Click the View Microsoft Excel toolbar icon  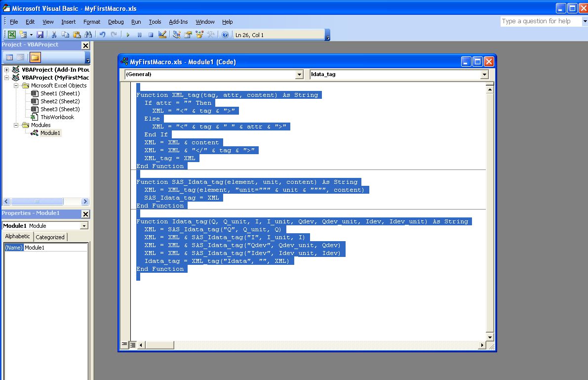[11, 35]
